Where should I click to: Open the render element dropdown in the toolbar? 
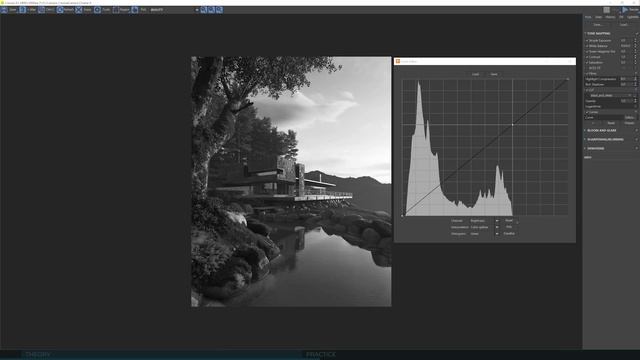pos(174,10)
